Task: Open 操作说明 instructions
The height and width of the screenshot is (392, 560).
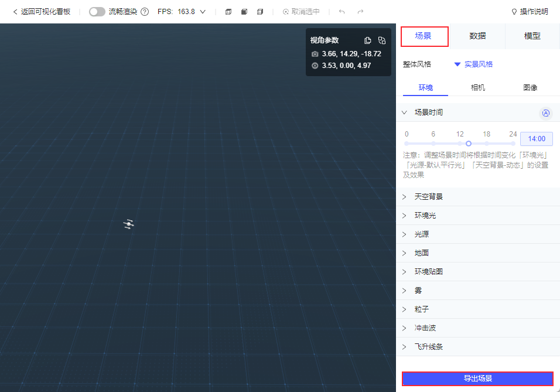Action: coord(530,12)
